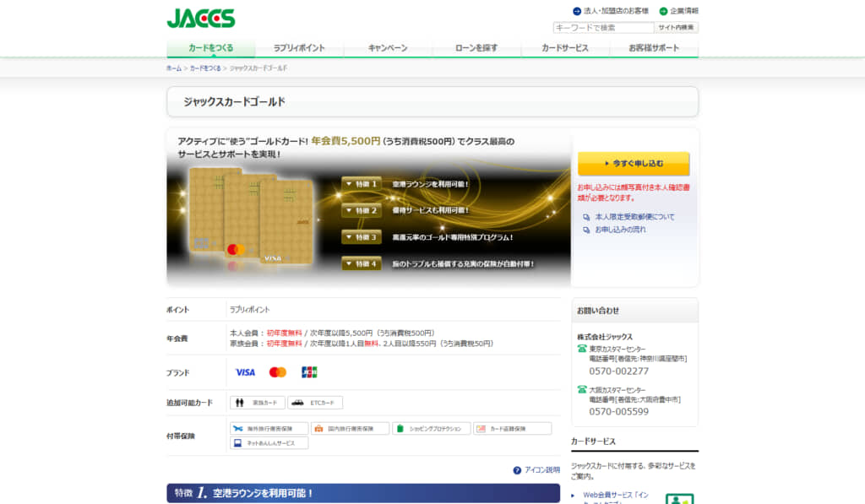The image size is (865, 504).
Task: Click the question mark icon by アイコン説明
Action: click(517, 470)
